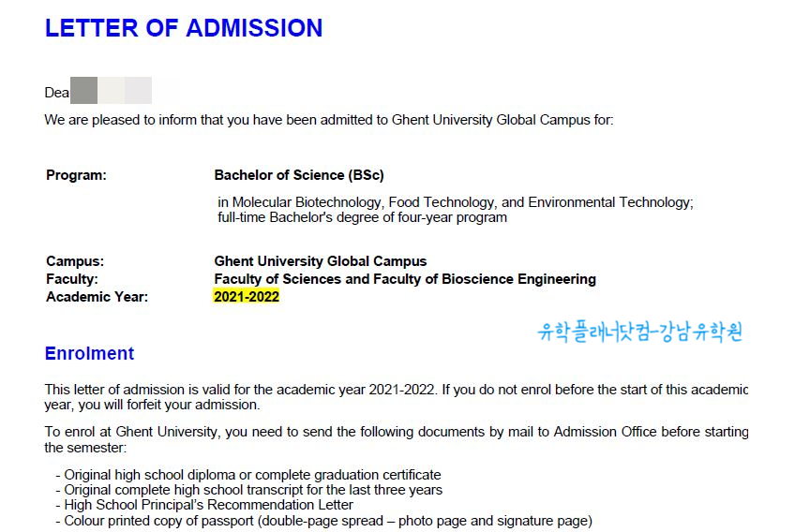The image size is (795, 532).
Task: Click the sentence starting We are pleased
Action: point(329,120)
